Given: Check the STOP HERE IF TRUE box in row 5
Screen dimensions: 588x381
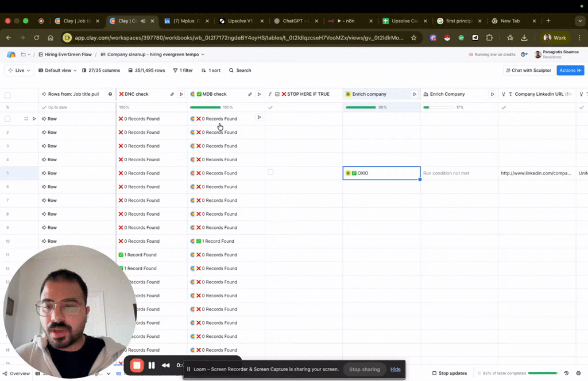Looking at the screenshot, I should click(x=270, y=172).
